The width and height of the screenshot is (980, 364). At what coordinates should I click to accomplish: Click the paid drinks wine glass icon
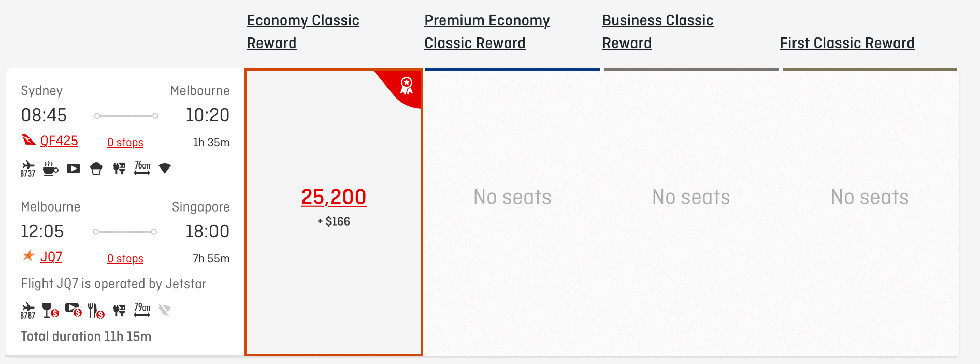[x=50, y=311]
